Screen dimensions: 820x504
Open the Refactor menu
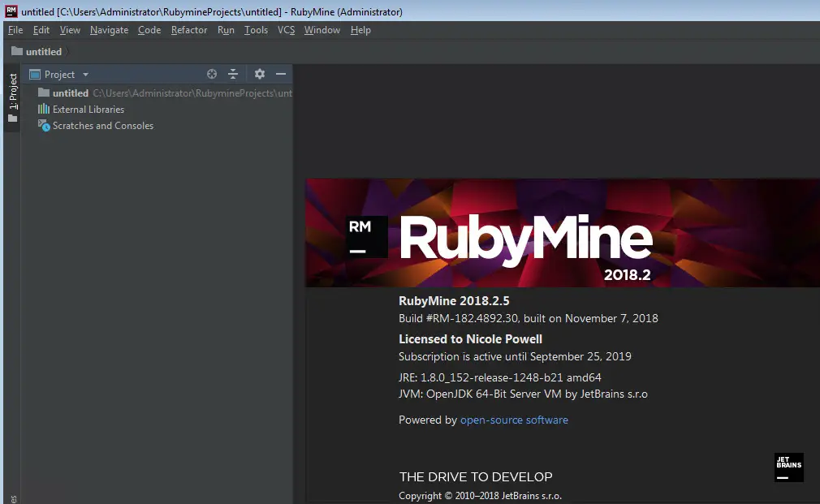(x=189, y=30)
